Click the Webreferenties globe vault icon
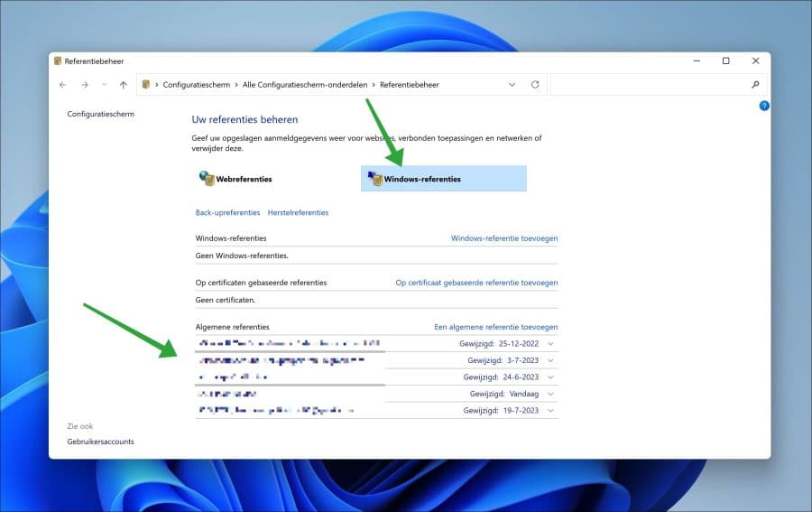This screenshot has height=512, width=812. pyautogui.click(x=207, y=178)
